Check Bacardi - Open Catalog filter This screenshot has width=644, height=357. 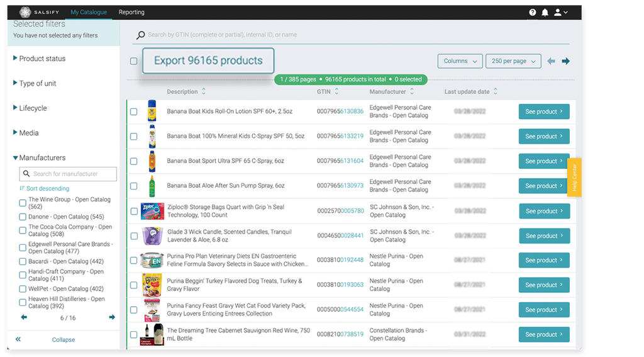[23, 261]
